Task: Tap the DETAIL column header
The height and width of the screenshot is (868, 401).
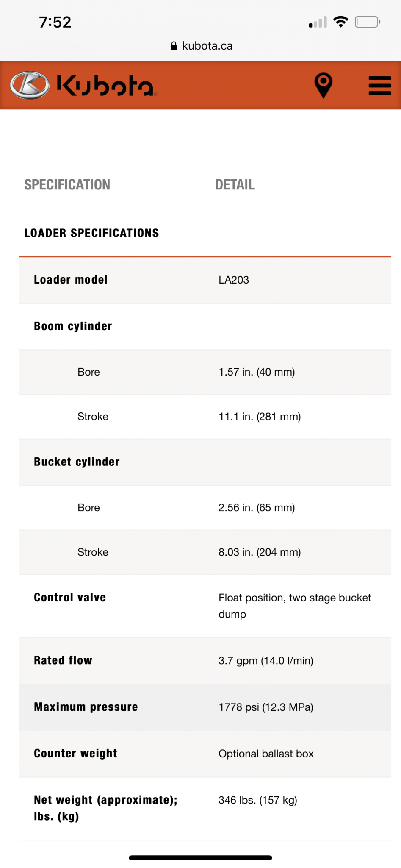Action: [x=235, y=185]
